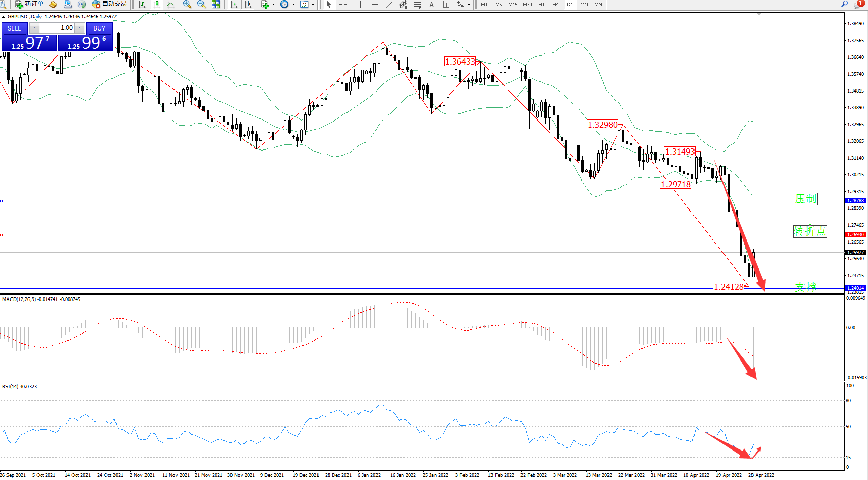This screenshot has height=480, width=868.
Task: Open the indicators list dropdown arrow
Action: click(x=274, y=4)
